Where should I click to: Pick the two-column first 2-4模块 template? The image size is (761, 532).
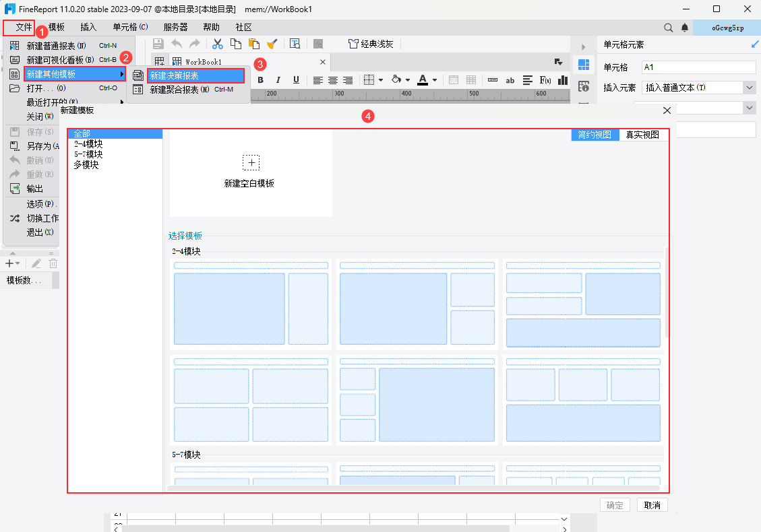coord(251,304)
